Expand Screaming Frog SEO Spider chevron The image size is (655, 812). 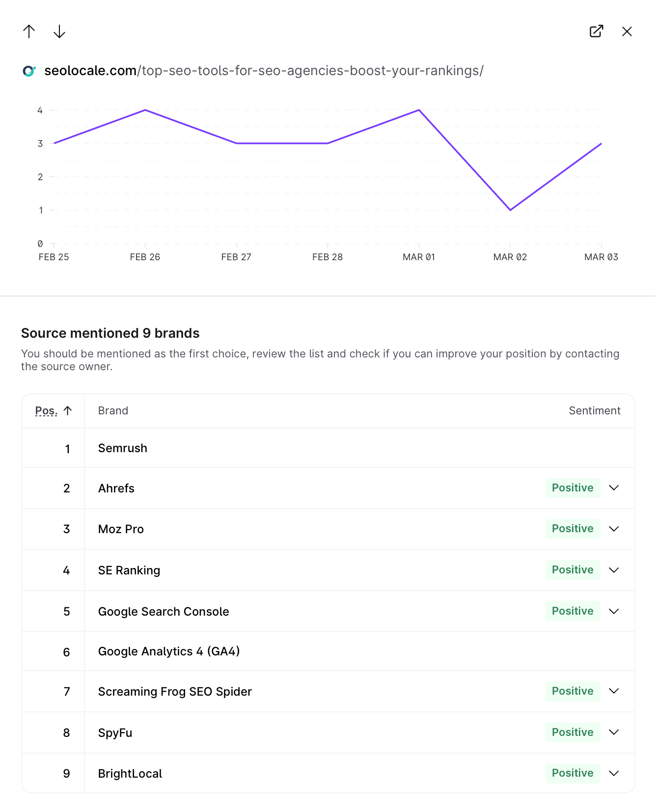pyautogui.click(x=614, y=691)
